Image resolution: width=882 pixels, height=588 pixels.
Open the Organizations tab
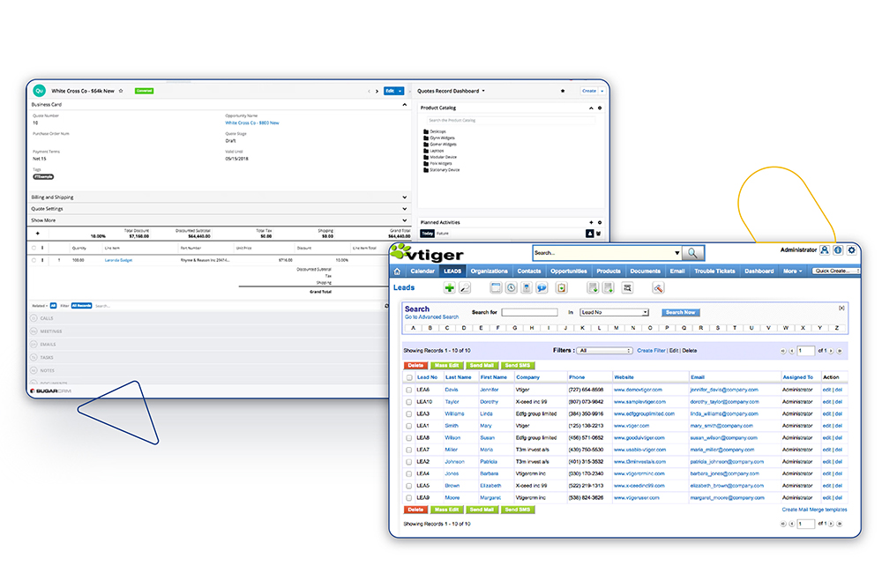point(489,271)
